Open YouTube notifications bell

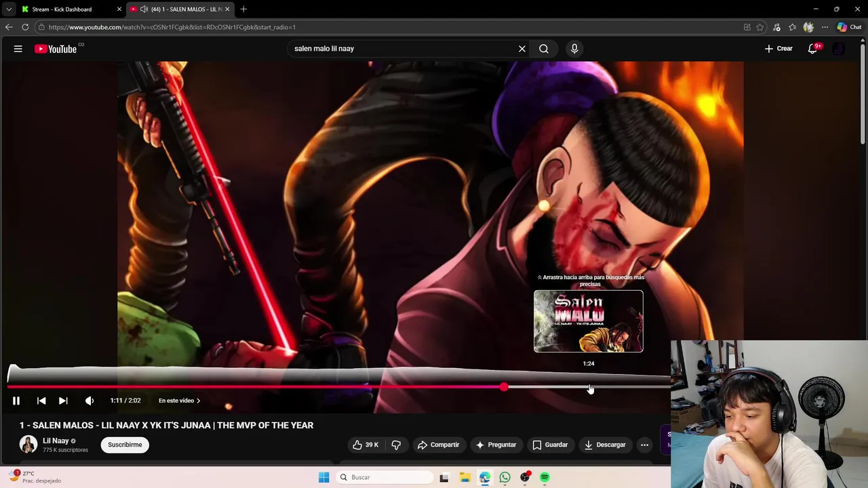pos(812,49)
